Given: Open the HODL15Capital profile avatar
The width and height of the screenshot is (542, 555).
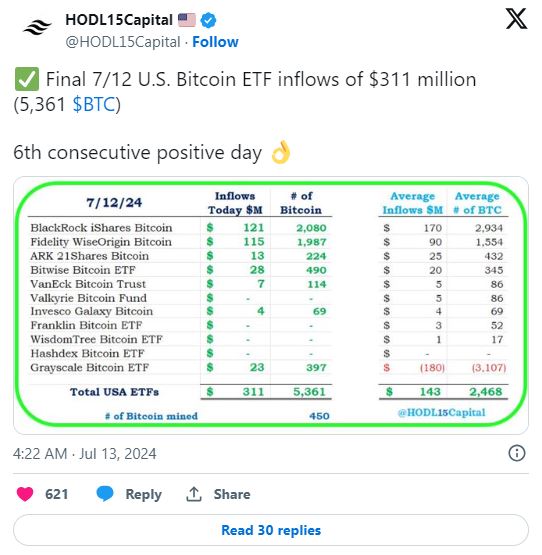Looking at the screenshot, I should tap(37, 27).
